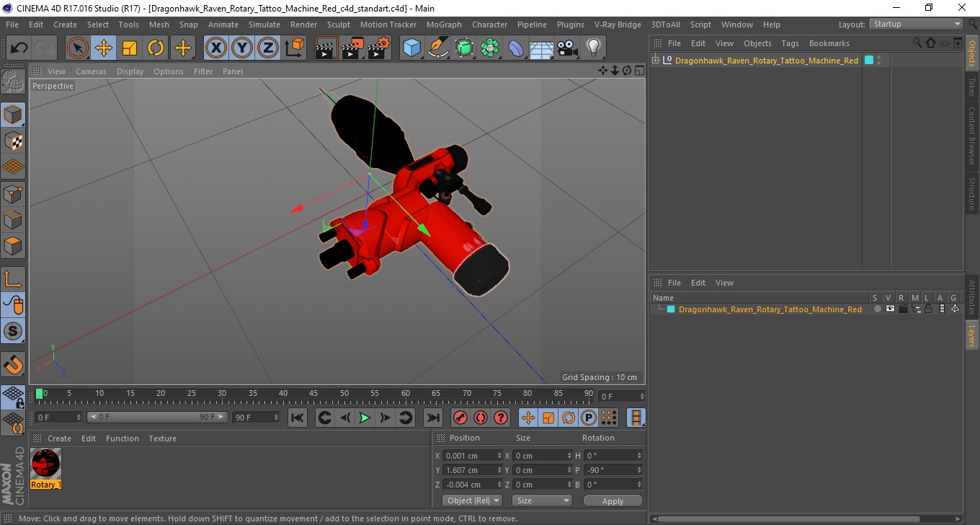Toggle Z axis lock
This screenshot has width=980, height=525.
coord(268,48)
